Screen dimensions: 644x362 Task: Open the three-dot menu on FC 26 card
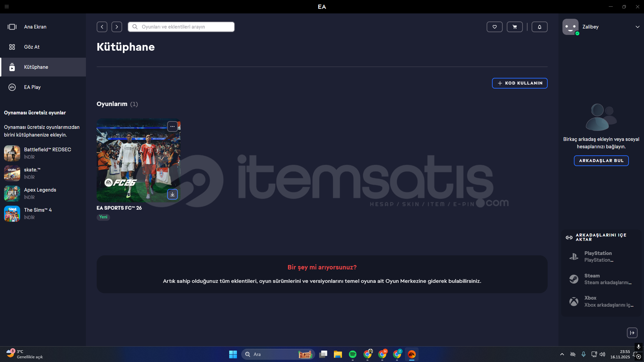172,126
